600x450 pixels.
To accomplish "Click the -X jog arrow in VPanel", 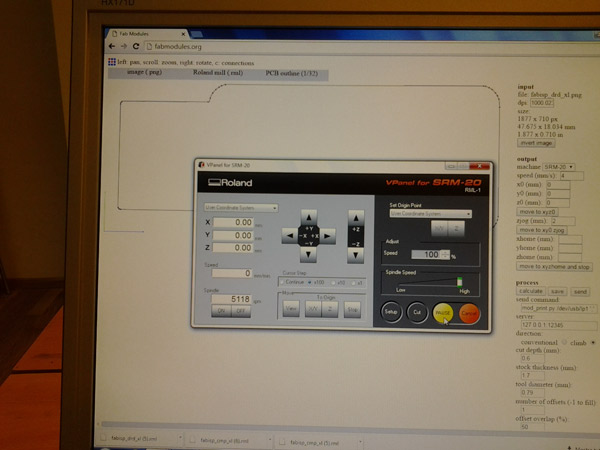I will 290,236.
